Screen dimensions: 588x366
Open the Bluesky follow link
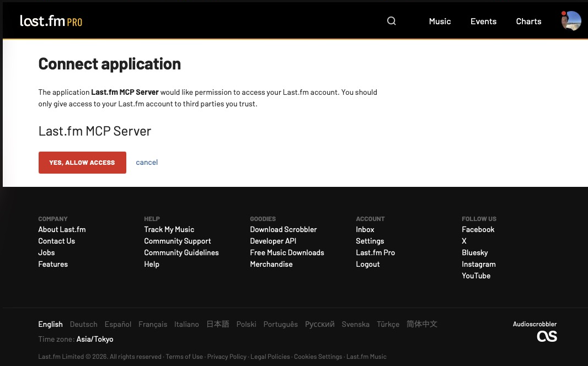click(x=475, y=252)
